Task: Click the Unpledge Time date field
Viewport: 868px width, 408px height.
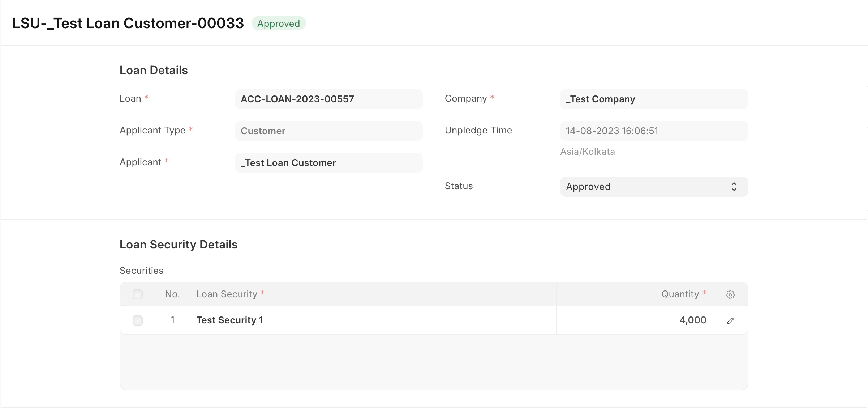Action: click(x=654, y=131)
